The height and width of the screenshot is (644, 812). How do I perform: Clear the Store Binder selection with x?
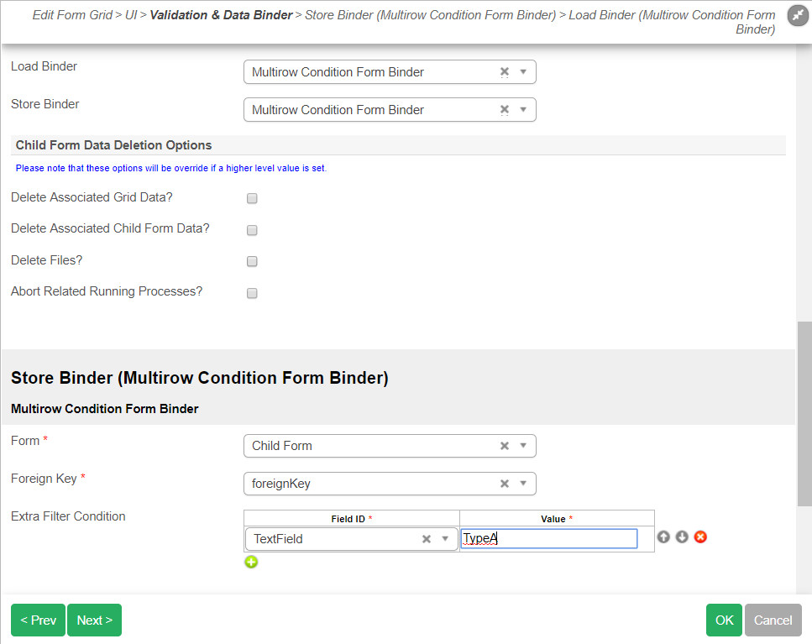pyautogui.click(x=505, y=110)
